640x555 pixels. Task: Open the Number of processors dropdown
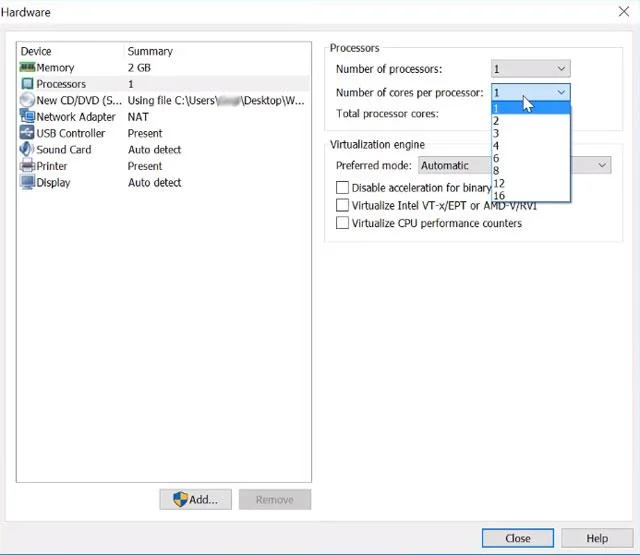[x=531, y=69]
